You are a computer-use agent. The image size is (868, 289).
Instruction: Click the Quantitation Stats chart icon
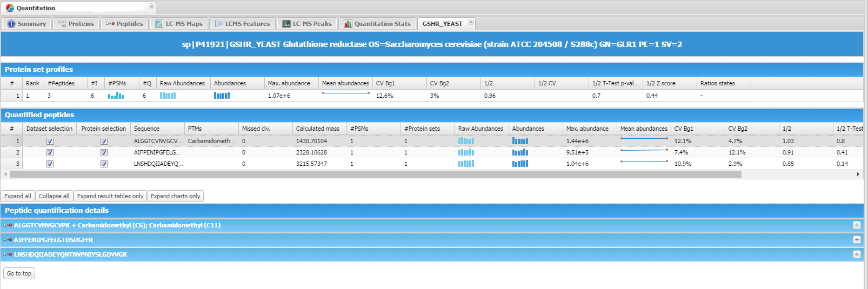pos(348,24)
